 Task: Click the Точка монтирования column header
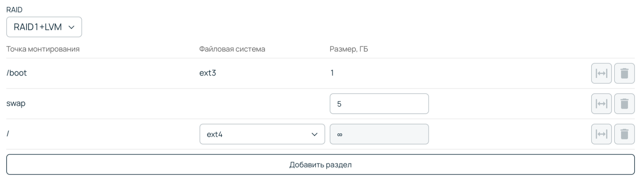(43, 49)
